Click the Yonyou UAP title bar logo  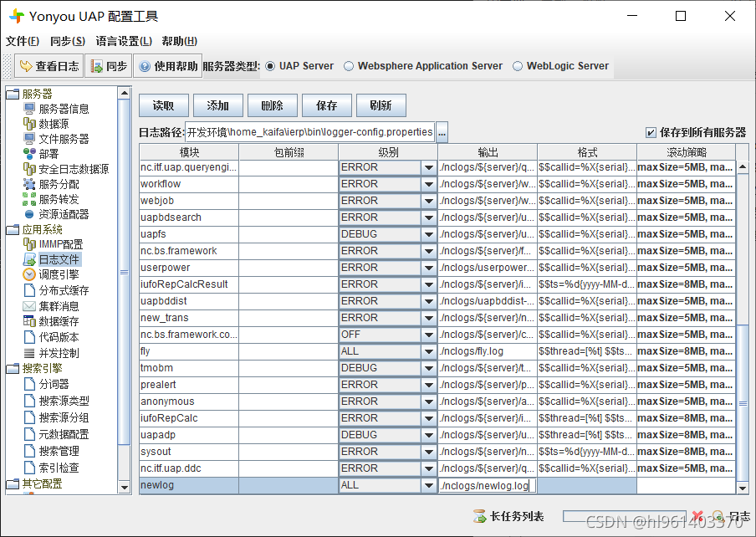tap(17, 16)
